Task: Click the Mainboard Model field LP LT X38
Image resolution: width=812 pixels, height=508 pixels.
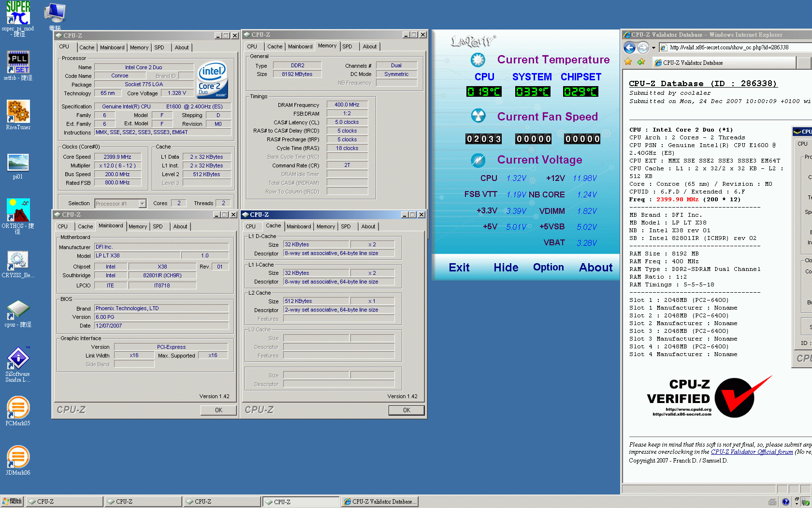Action: click(137, 255)
